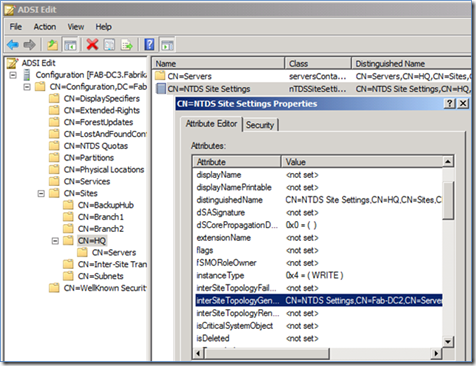Screen dimensions: 476x366
Task: Collapse the CN=Configuration,DC=Fab node
Action: pos(27,87)
